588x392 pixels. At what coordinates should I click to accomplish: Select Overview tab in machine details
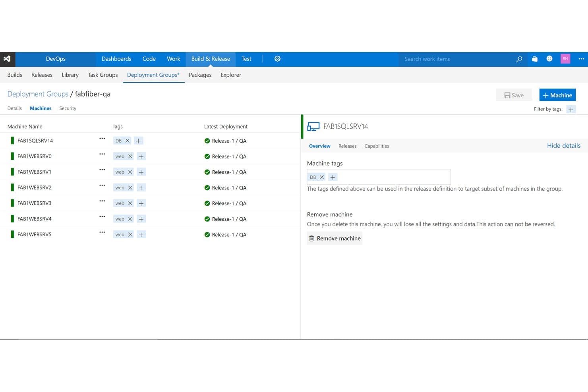(x=320, y=146)
